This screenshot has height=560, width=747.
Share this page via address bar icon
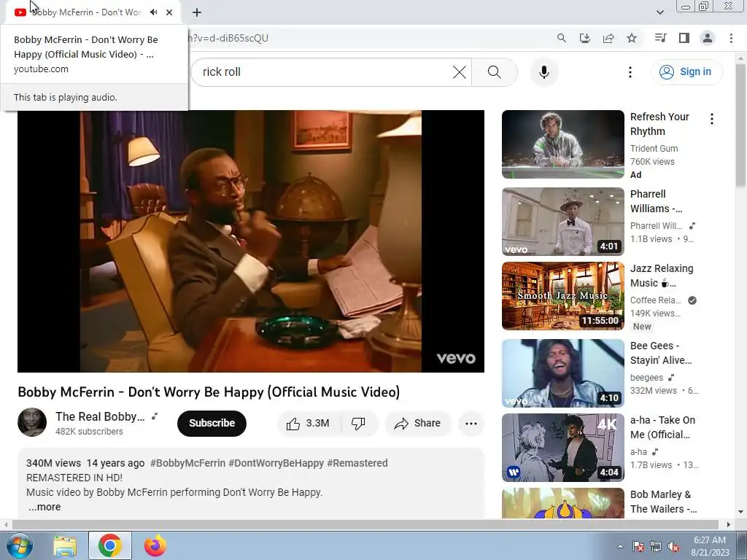tap(608, 38)
